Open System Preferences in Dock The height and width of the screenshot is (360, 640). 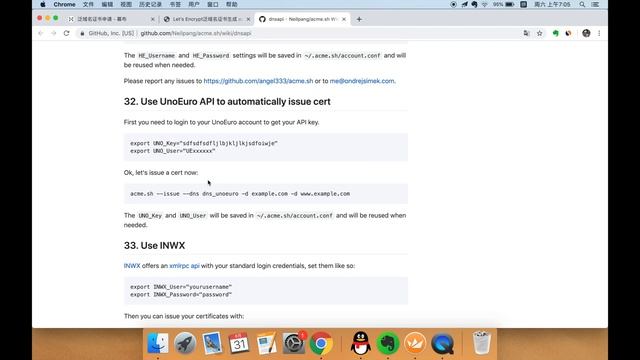[x=293, y=343]
